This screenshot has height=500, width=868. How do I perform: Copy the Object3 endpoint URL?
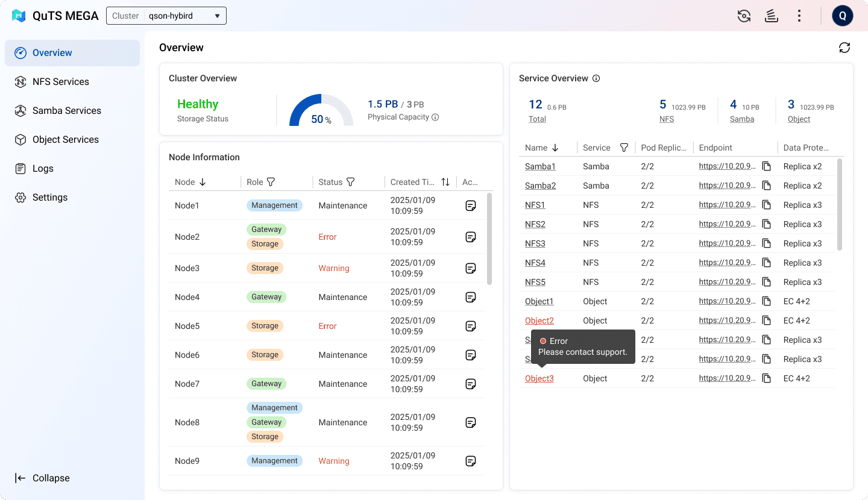(767, 378)
